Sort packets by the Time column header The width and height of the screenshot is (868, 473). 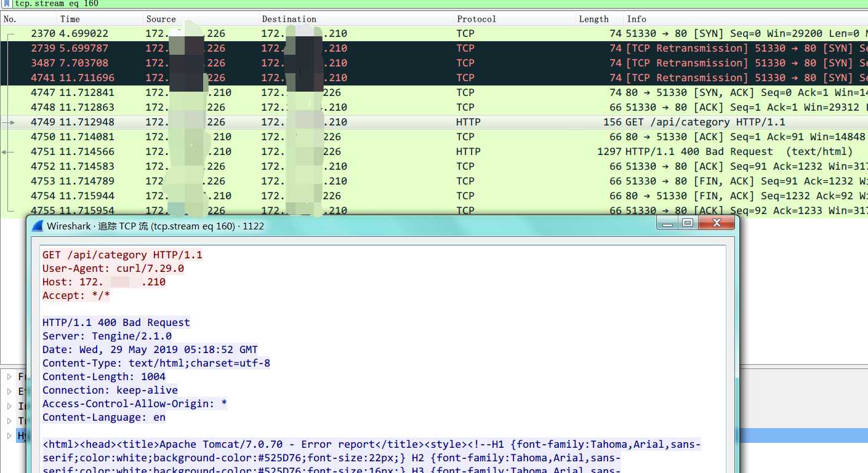(x=100, y=19)
